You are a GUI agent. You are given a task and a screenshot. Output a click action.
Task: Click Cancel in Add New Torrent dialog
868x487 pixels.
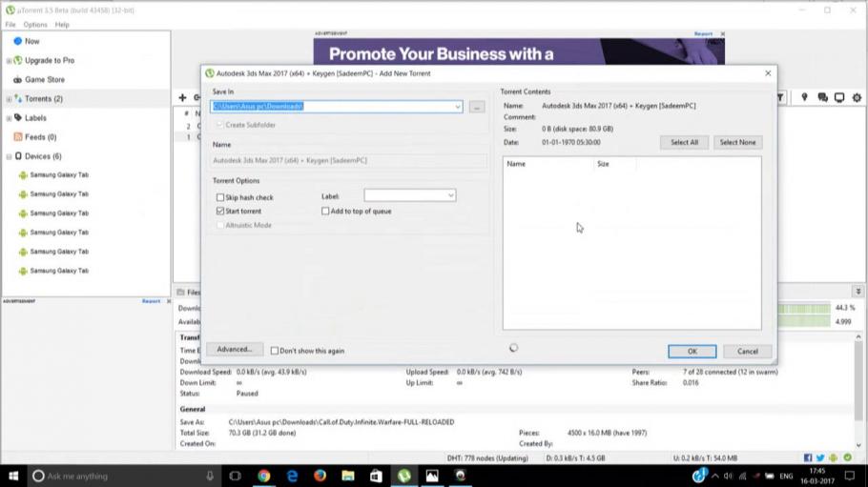[747, 352]
